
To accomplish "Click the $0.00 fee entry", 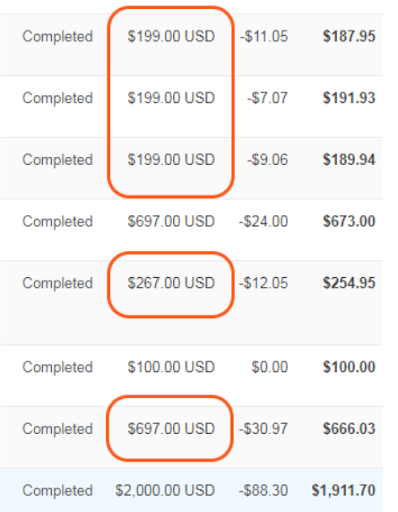I will coord(270,367).
